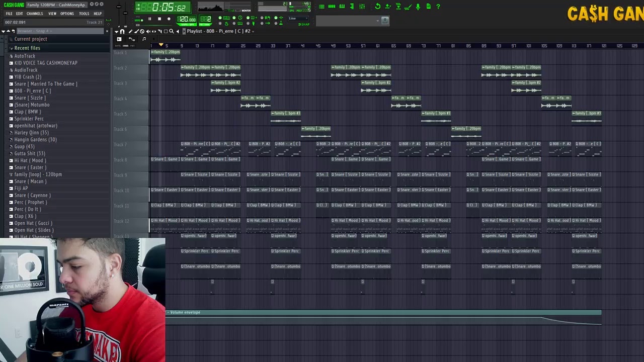Click the Undo arrow icon

[x=378, y=7]
